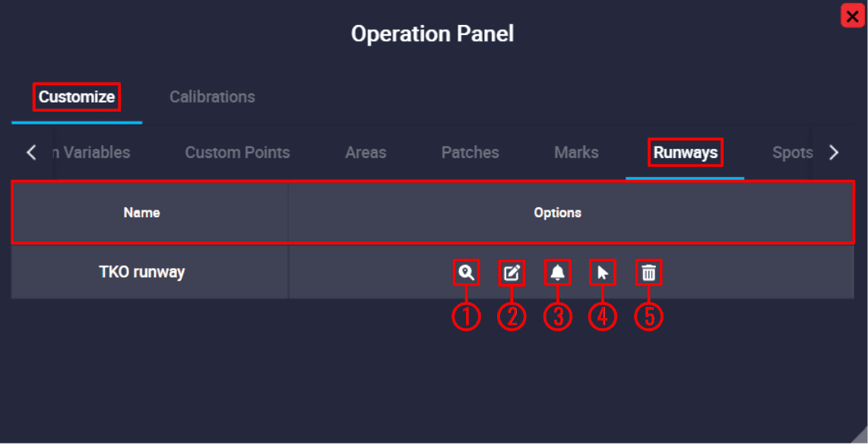Delete TKO runway using the trash icon
Viewport: 868px width, 445px height.
648,273
